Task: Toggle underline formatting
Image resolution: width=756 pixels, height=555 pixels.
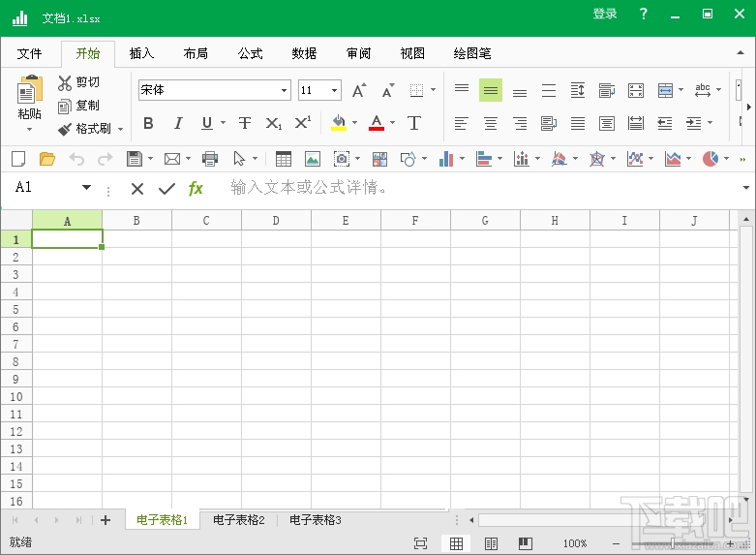Action: coord(207,123)
